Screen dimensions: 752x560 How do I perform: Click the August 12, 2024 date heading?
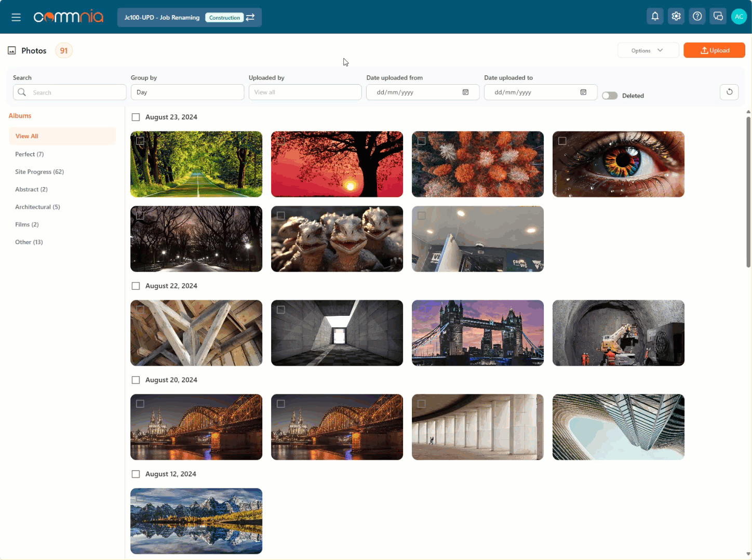[171, 474]
